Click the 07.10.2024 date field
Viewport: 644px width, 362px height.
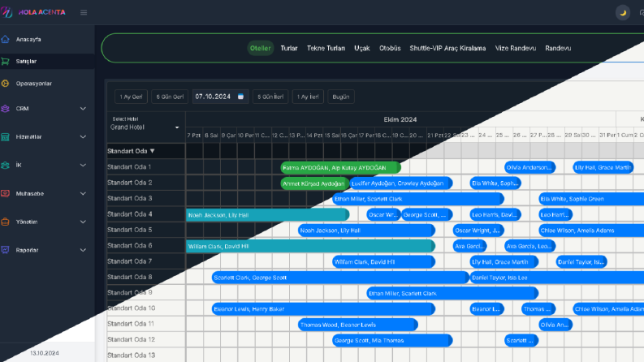coord(220,97)
